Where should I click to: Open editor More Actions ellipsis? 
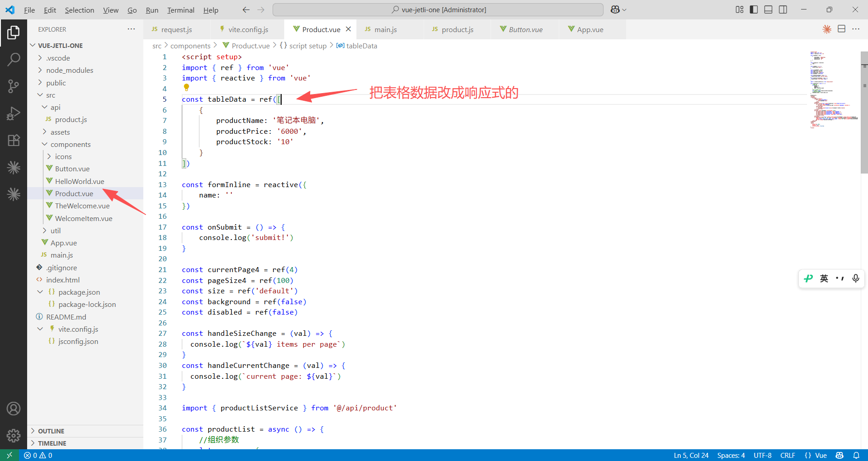click(x=856, y=29)
